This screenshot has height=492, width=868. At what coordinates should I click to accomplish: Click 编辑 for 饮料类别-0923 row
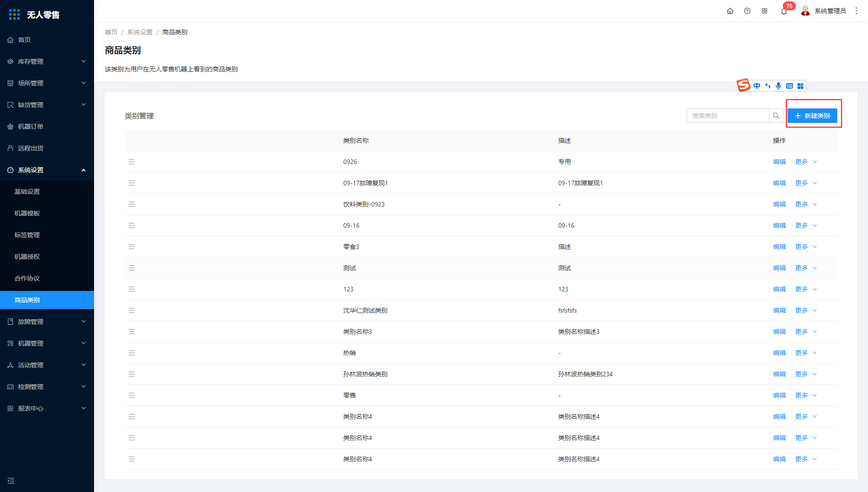[779, 204]
